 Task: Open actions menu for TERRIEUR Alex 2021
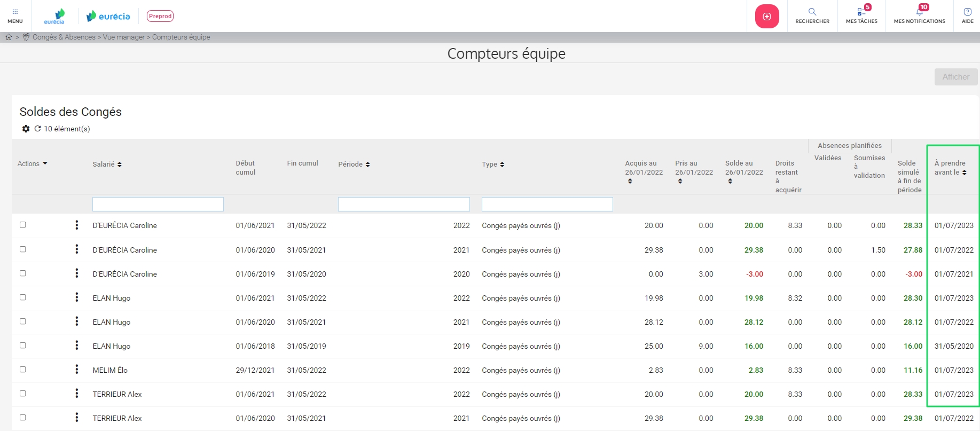click(x=77, y=417)
